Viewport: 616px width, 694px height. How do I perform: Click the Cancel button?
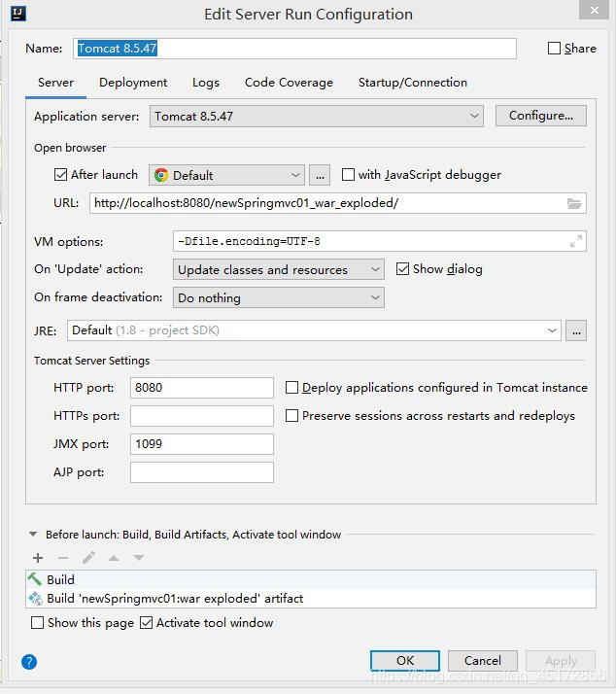(483, 661)
